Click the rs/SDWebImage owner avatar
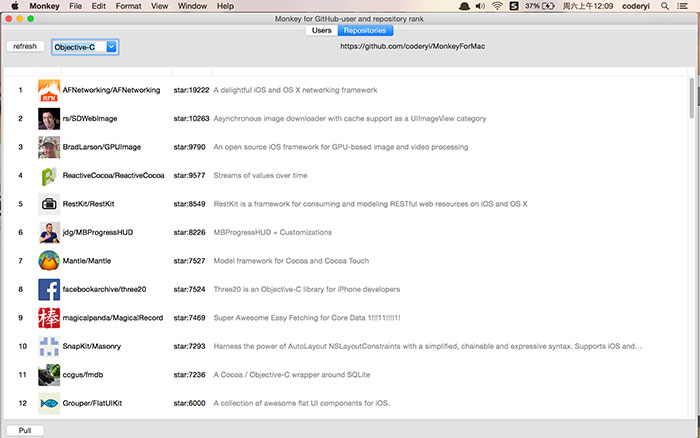700x438 pixels. (49, 119)
